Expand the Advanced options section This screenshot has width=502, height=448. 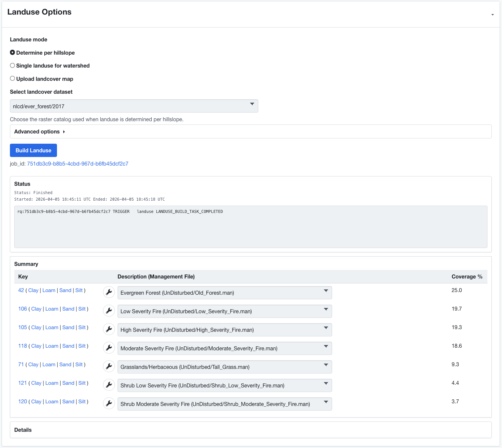[x=39, y=131]
